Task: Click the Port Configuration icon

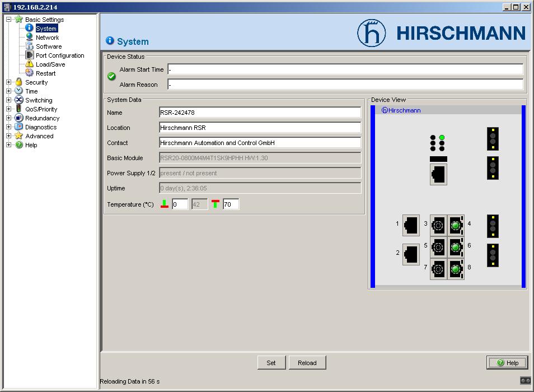Action: pos(29,55)
